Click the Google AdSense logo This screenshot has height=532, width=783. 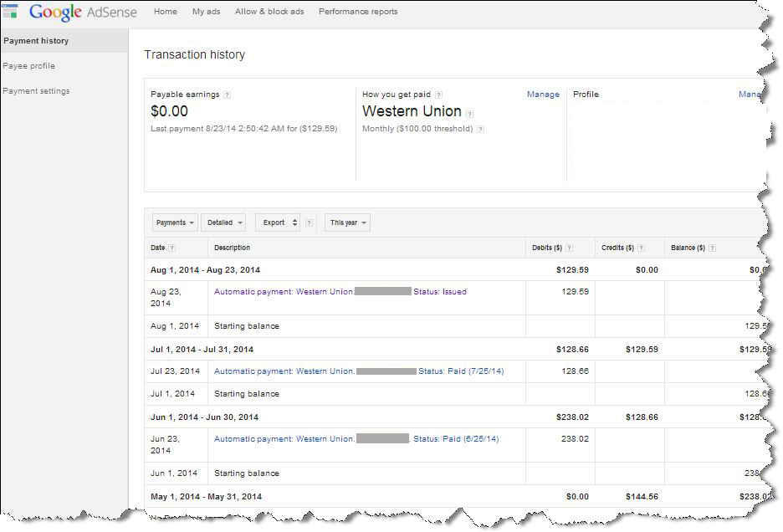click(x=82, y=12)
